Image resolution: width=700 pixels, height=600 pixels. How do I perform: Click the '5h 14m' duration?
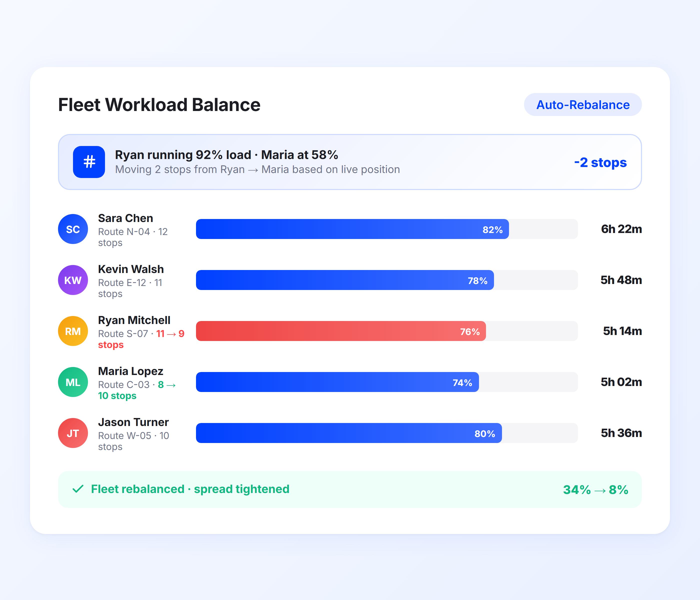click(x=622, y=331)
